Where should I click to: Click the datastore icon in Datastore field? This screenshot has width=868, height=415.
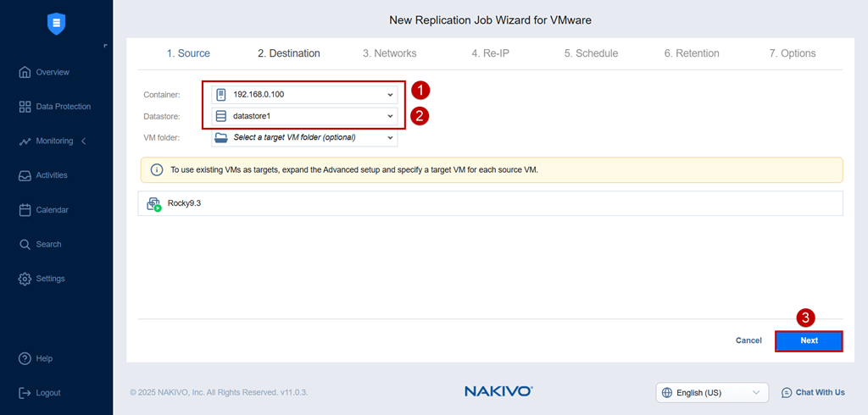pyautogui.click(x=221, y=116)
